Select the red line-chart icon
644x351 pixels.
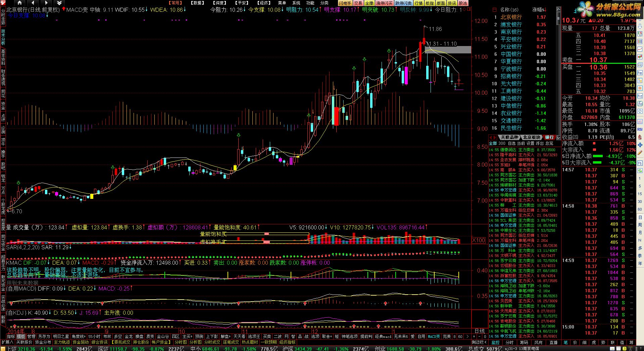(640, 50)
